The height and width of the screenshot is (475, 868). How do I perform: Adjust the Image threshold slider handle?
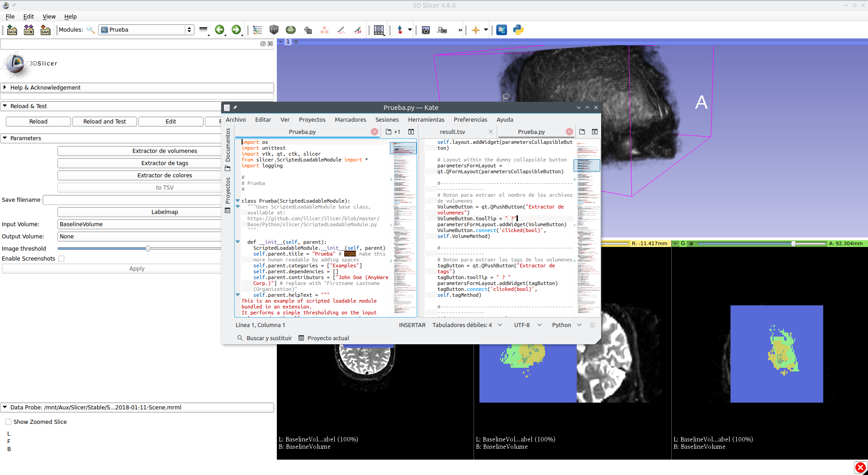point(148,248)
